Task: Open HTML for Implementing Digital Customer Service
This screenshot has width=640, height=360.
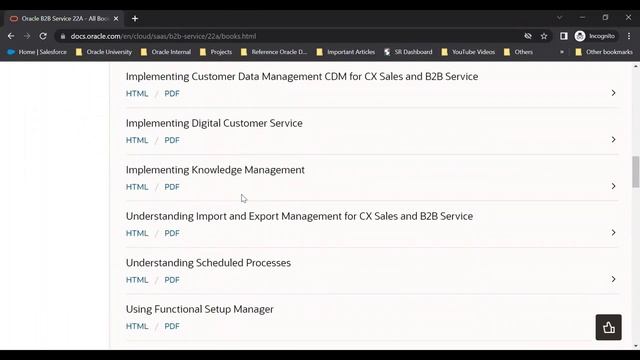Action: (x=137, y=140)
